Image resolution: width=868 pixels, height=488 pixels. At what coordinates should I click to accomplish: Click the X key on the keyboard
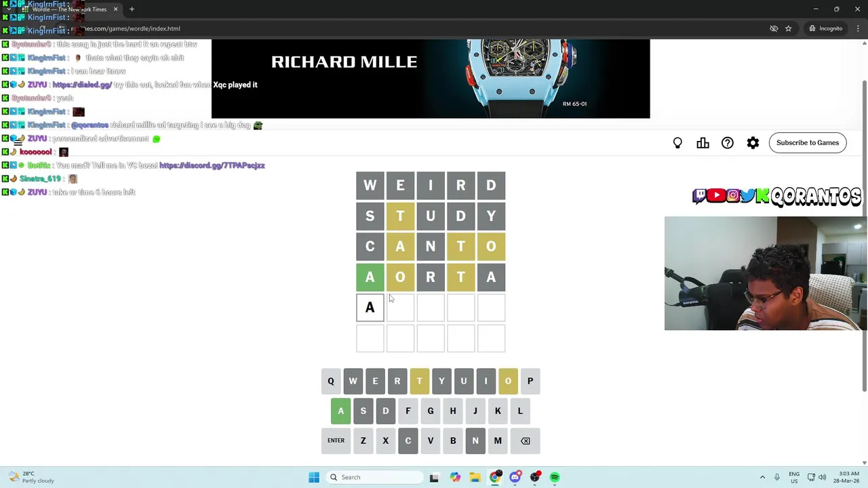point(385,441)
